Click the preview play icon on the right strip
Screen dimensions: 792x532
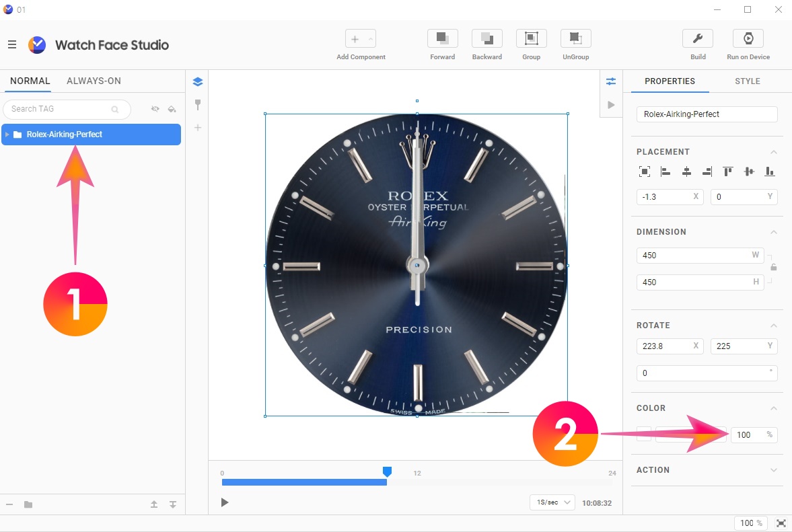coord(611,105)
